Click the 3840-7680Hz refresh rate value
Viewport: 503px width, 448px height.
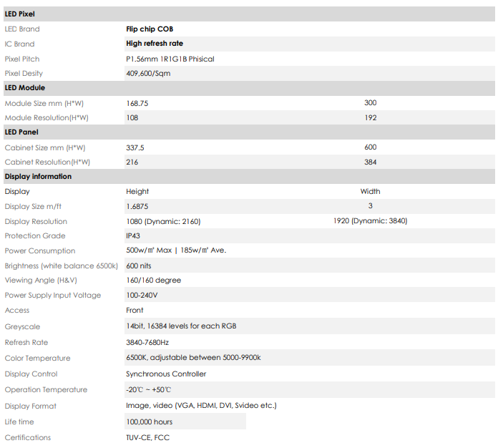[147, 342]
